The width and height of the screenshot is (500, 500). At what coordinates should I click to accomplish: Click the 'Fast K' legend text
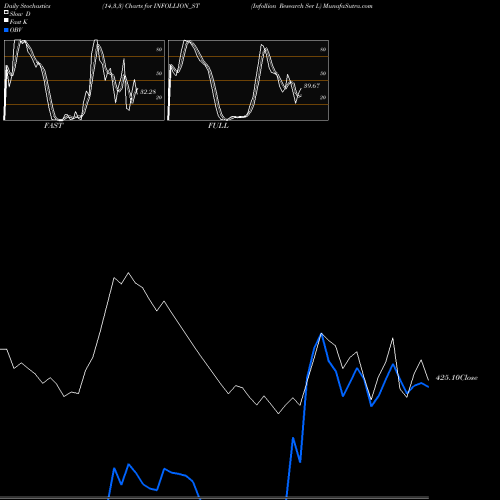19,22
